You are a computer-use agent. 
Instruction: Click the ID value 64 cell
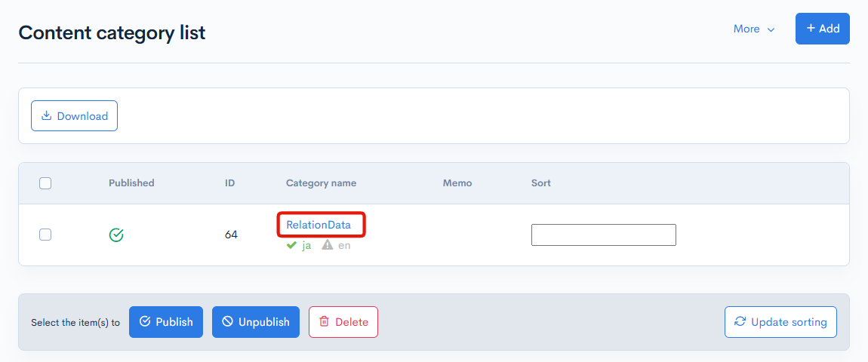[231, 235]
